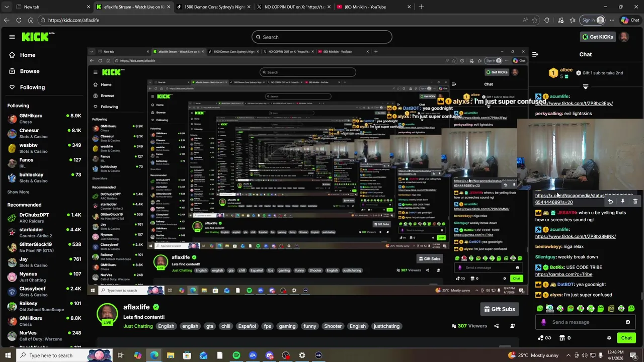Send message with green Chat button

pos(626,338)
